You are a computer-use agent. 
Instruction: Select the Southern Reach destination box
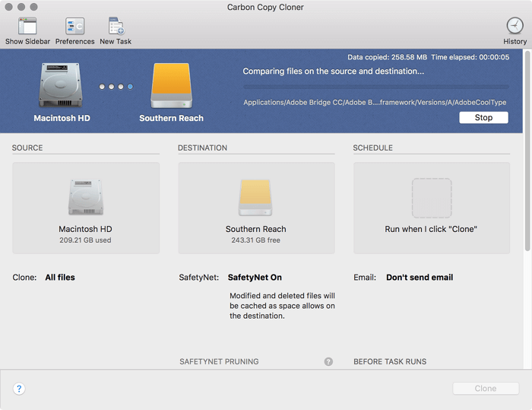pos(257,208)
